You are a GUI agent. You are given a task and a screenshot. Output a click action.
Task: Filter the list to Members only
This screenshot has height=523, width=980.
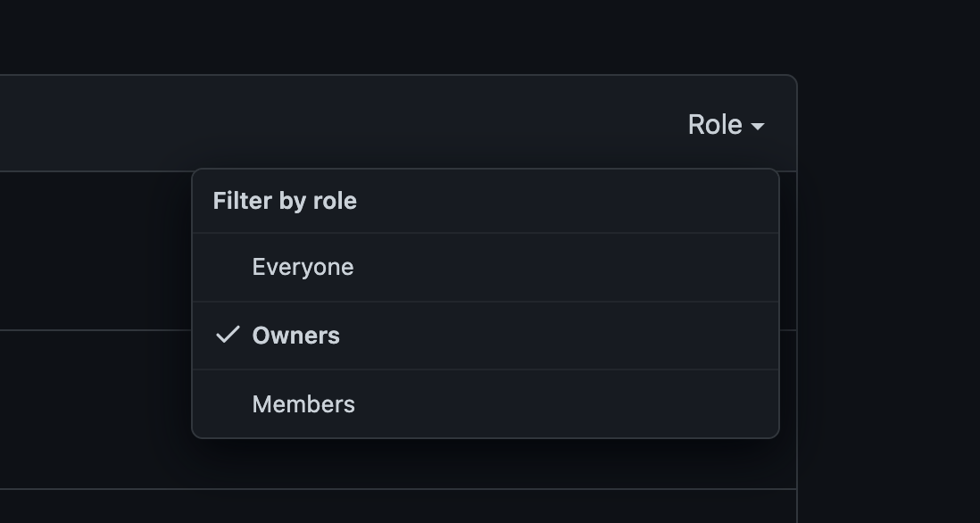point(303,404)
